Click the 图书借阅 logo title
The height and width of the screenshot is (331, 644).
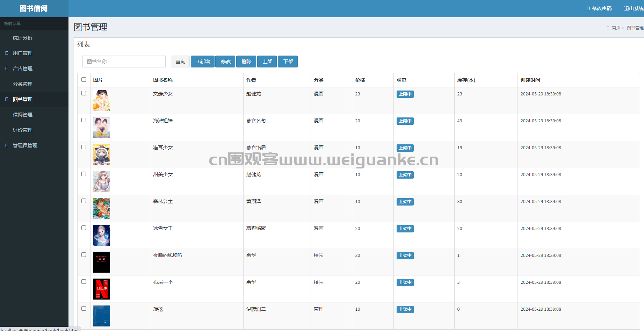click(34, 8)
